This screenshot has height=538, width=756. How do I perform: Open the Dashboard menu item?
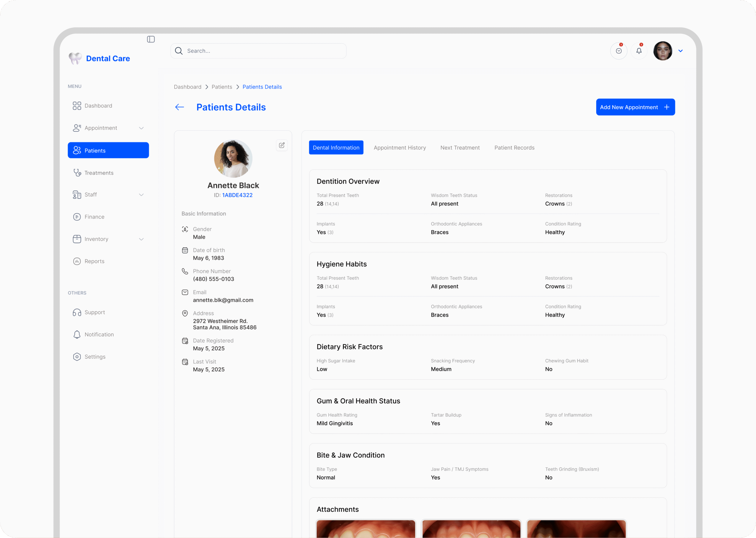[108, 106]
